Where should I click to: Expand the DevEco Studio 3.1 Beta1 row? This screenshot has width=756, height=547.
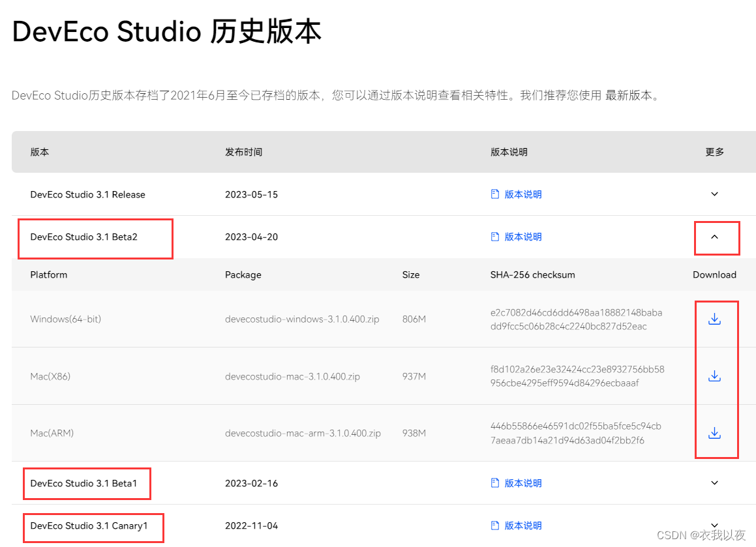(714, 483)
